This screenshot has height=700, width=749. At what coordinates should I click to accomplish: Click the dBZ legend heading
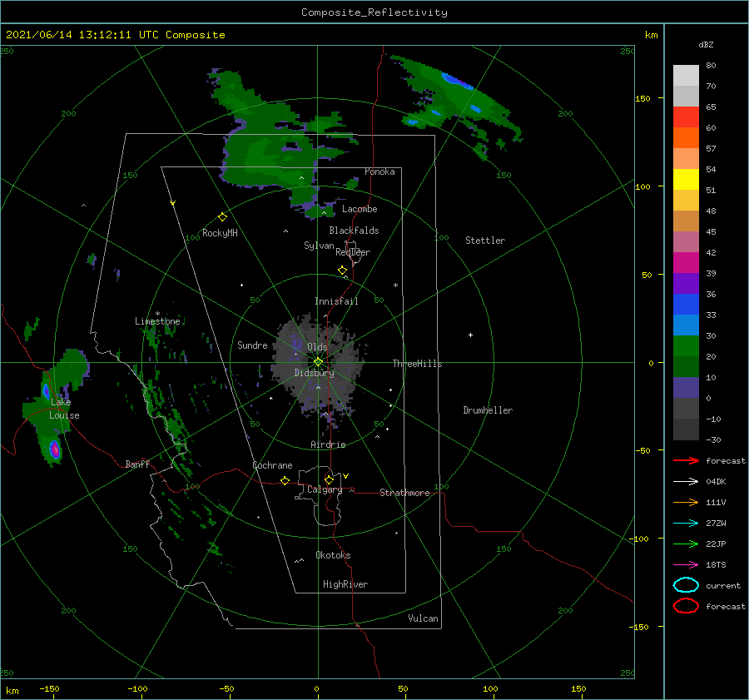tap(706, 45)
